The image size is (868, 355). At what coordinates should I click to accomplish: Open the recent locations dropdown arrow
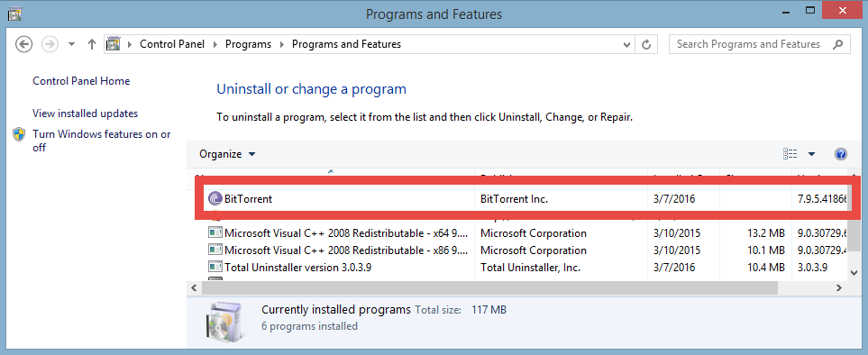(x=71, y=44)
